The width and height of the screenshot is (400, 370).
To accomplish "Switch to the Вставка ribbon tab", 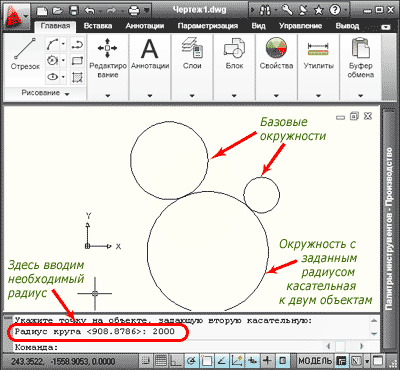I will click(98, 26).
